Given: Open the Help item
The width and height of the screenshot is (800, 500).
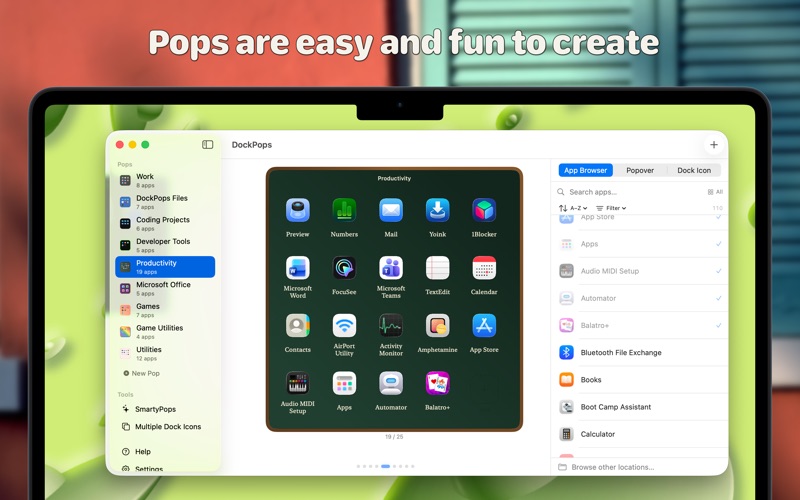Looking at the screenshot, I should (x=136, y=452).
